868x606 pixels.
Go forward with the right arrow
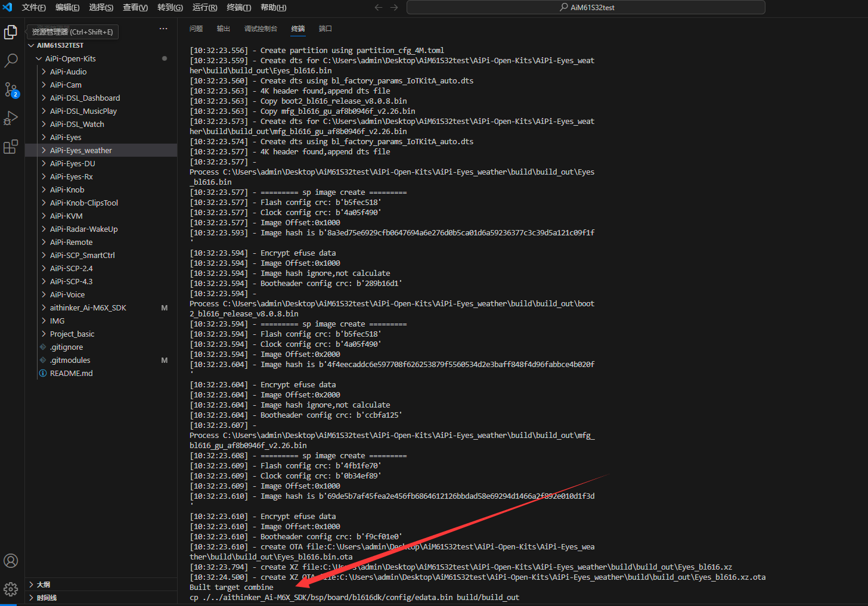click(x=394, y=7)
